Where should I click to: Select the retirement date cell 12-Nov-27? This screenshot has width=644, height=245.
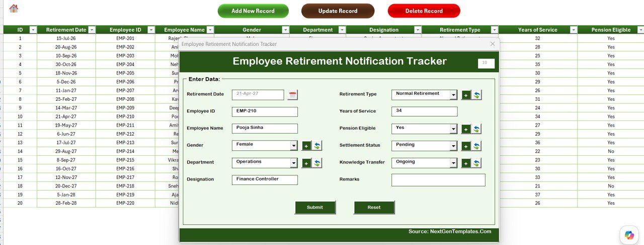point(66,177)
